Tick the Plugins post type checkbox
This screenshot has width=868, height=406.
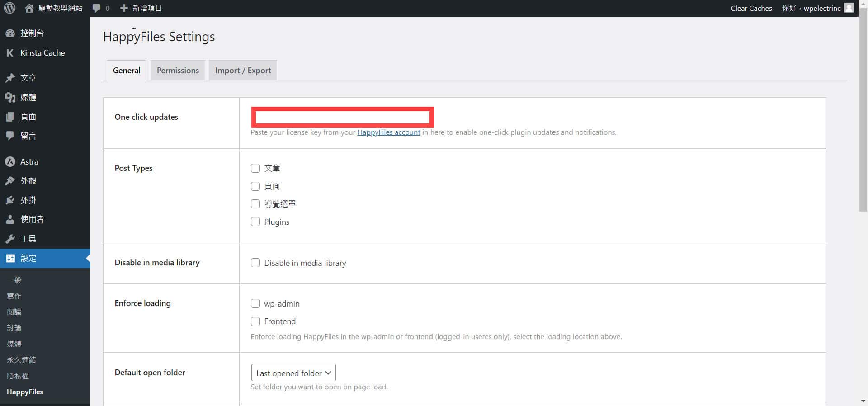point(255,222)
